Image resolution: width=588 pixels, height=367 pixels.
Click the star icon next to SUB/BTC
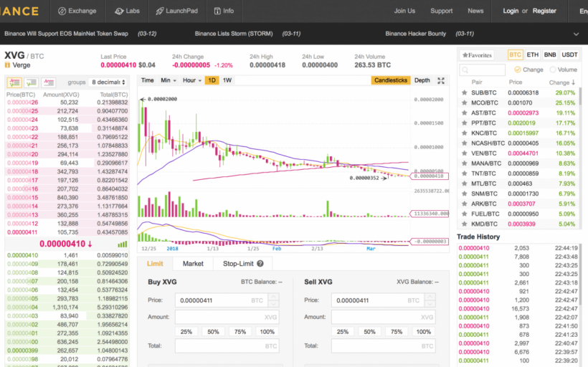pyautogui.click(x=465, y=93)
